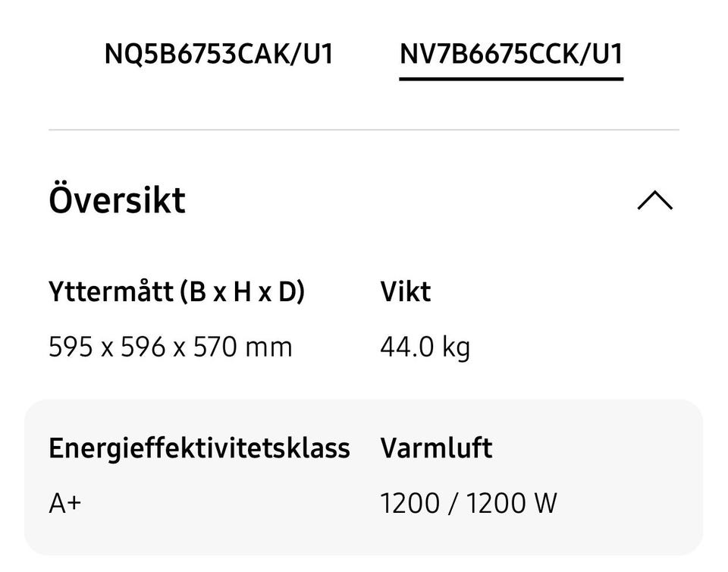Screen dimensions: 728x572
Task: Tap the first 1200 value under Varmluft
Action: tap(409, 502)
